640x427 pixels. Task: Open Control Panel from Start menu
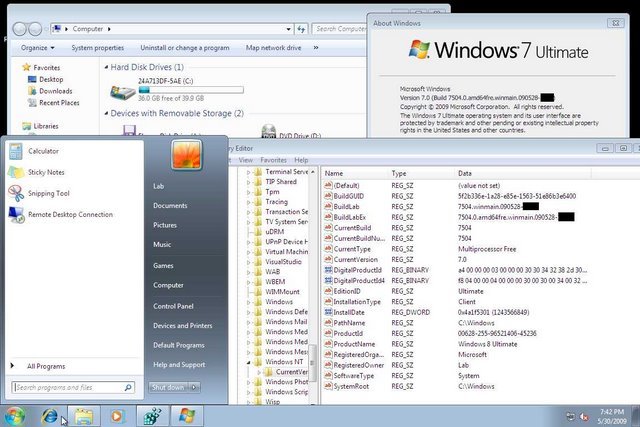tap(173, 306)
